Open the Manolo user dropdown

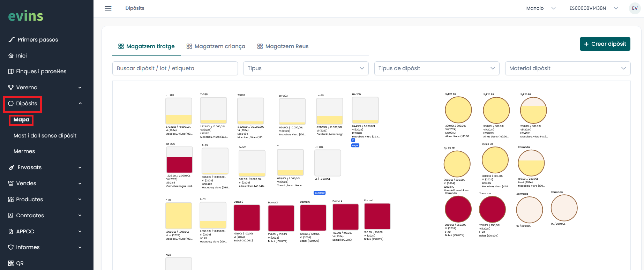tap(541, 8)
